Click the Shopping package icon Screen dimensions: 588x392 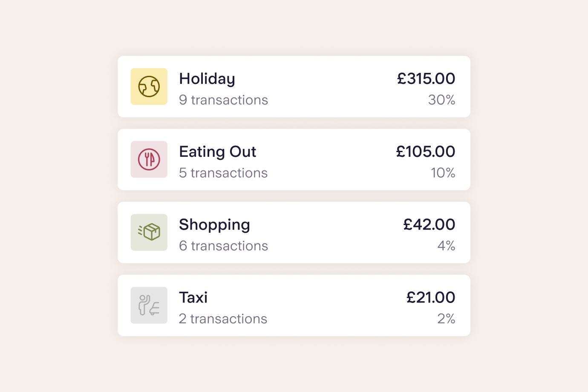tap(149, 232)
